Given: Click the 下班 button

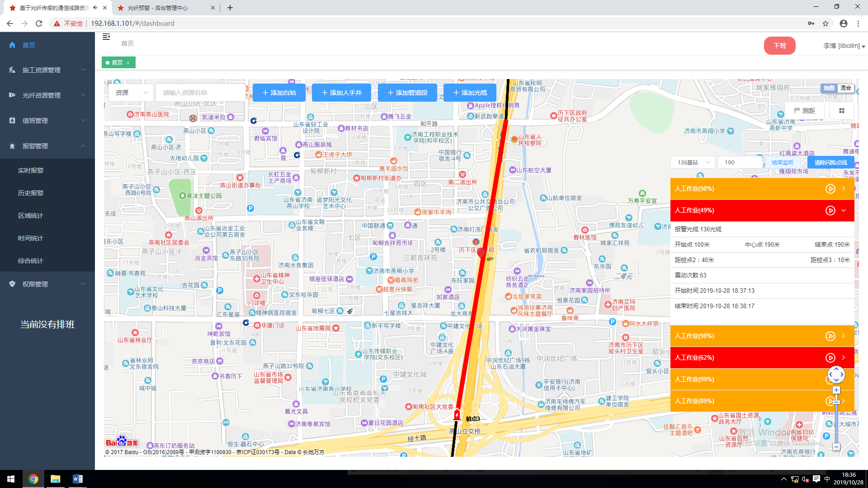Looking at the screenshot, I should tap(780, 46).
